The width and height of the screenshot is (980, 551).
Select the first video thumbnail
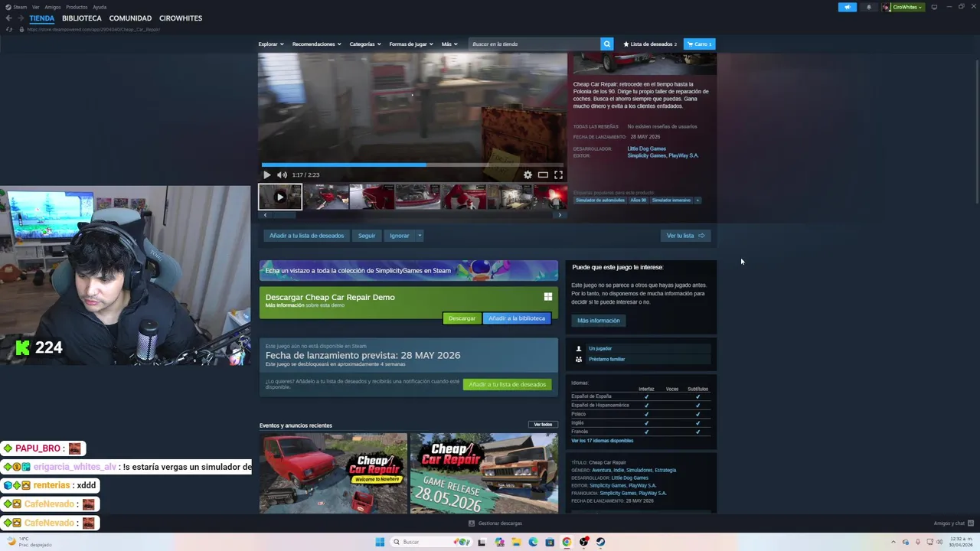pos(280,197)
